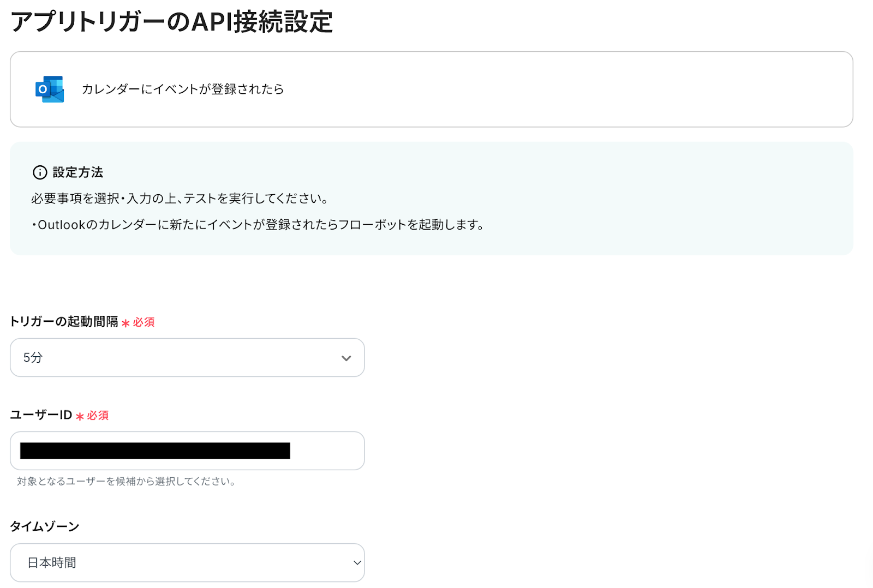Screen dimensions: 873x588
Task: Click the ユーザーID input field
Action: (187, 451)
